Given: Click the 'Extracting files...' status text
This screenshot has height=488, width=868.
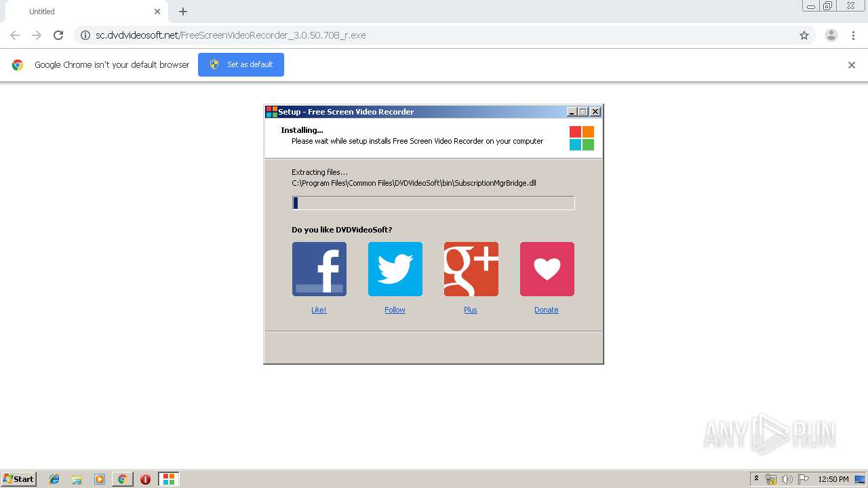Looking at the screenshot, I should (319, 172).
